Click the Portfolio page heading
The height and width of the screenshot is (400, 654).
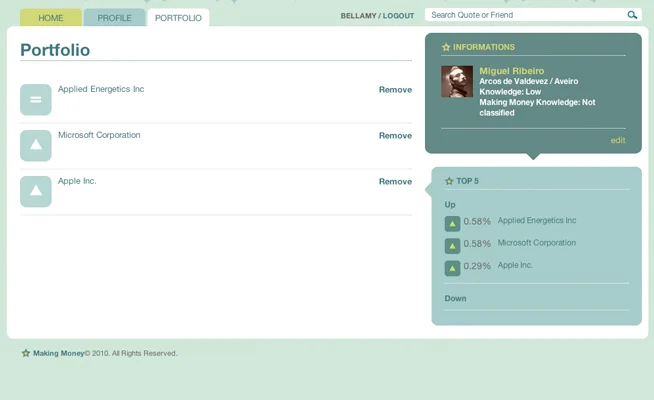(55, 50)
